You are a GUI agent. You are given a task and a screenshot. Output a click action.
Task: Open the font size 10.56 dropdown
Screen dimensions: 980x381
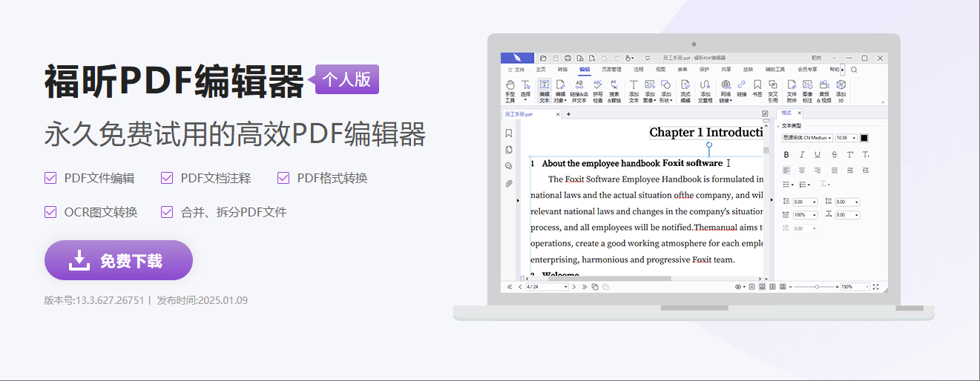tap(846, 138)
